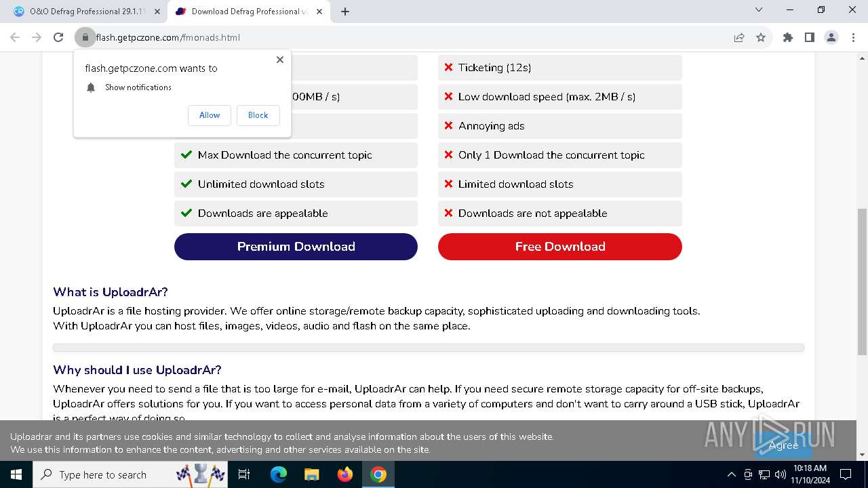Launch Microsoft Edge from taskbar
The image size is (868, 488).
[x=279, y=474]
